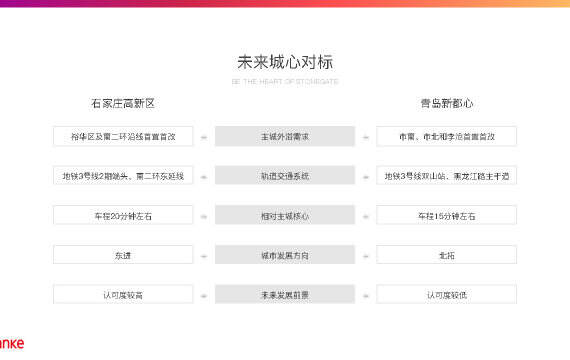Screen dimensions: 570x360
Task: Click the gray 主城外溢需求 box
Action: [x=285, y=136]
